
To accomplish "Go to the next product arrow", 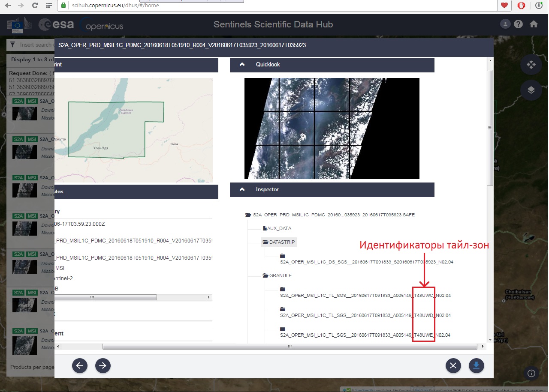I will click(103, 365).
